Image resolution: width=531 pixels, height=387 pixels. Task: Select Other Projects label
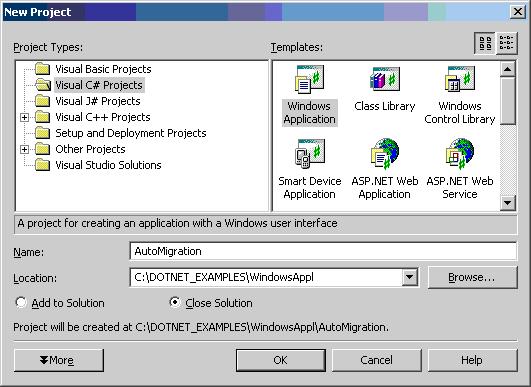(90, 149)
